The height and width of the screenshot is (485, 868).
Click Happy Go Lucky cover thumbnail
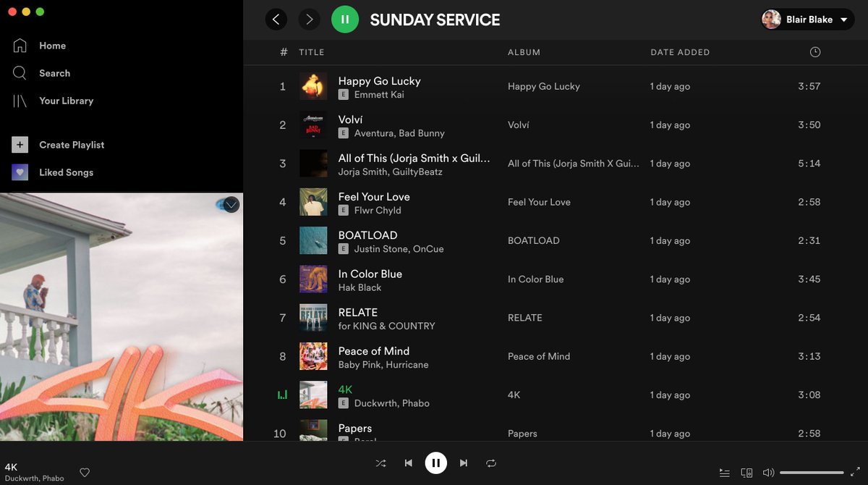pos(313,86)
